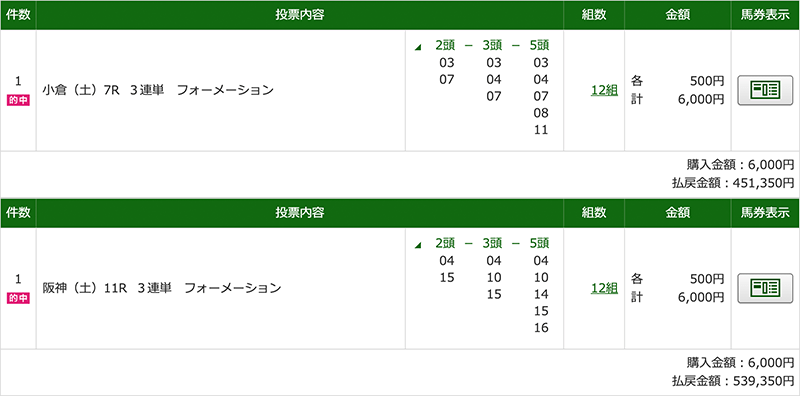Open 12組 link in 小倉 7R row

pos(605,90)
